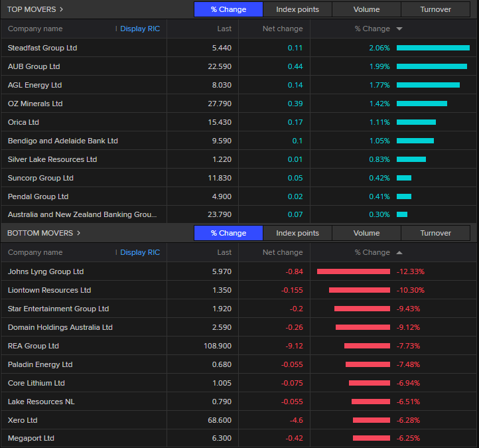Viewport: 479px width, 448px height.
Task: Click the -12.33% change value
Action: coord(410,271)
